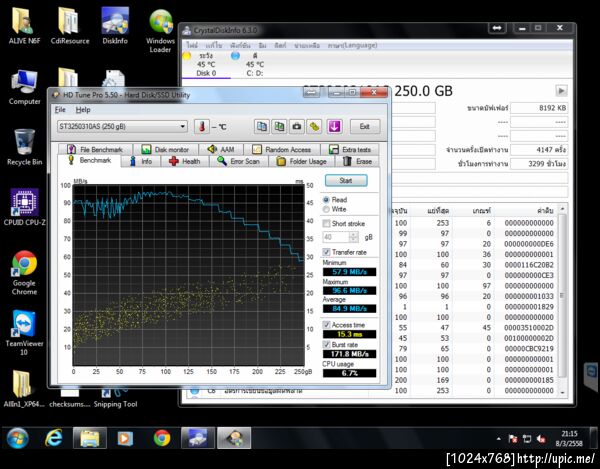This screenshot has height=469, width=600.
Task: Switch to the Info tab
Action: pos(140,161)
